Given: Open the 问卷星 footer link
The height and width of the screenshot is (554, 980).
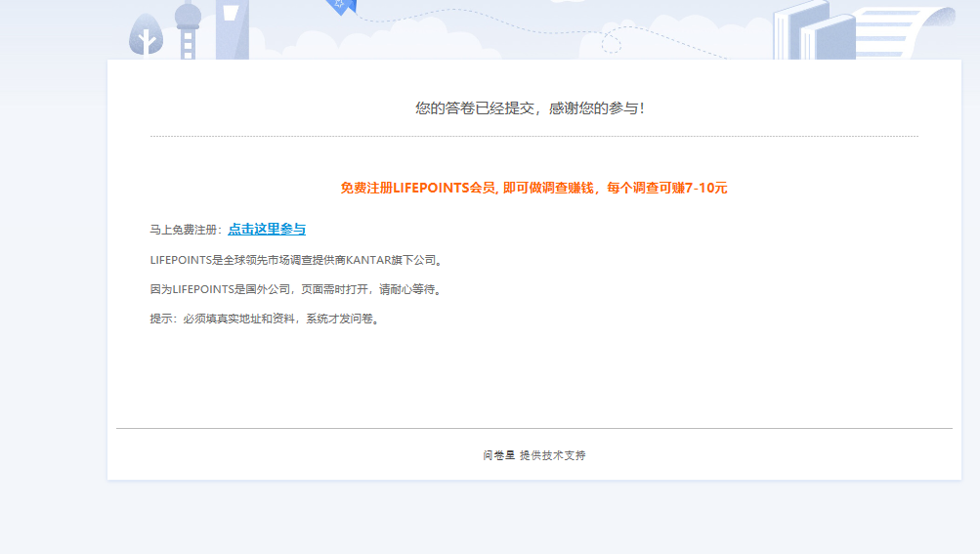Looking at the screenshot, I should [498, 455].
